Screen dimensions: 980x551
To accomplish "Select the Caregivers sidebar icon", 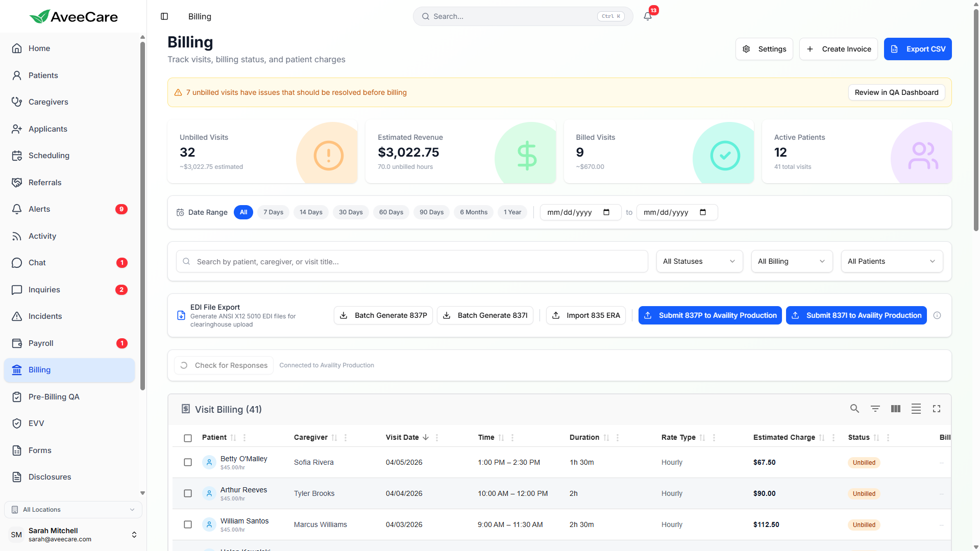I will (17, 102).
